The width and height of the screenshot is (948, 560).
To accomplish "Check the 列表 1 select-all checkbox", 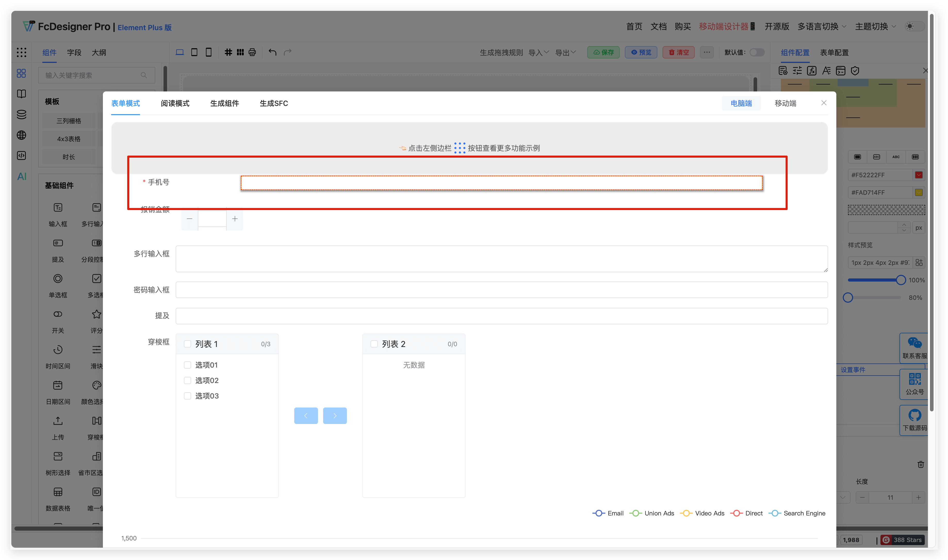I will (187, 344).
